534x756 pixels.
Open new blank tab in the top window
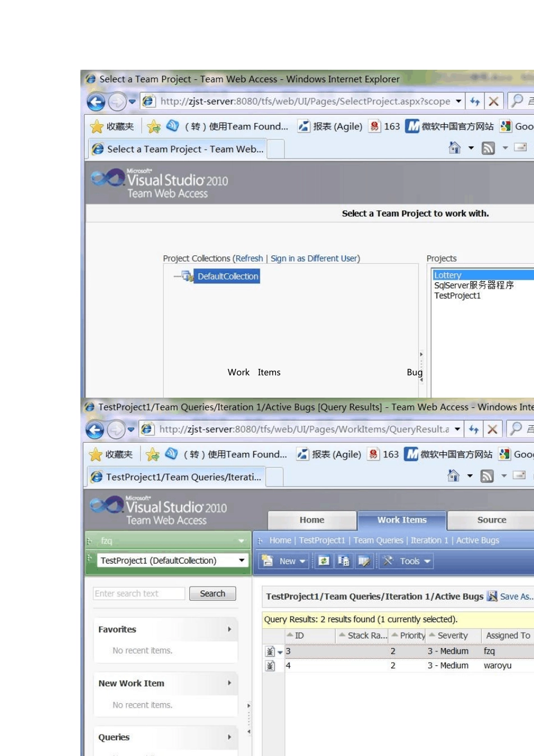[275, 150]
